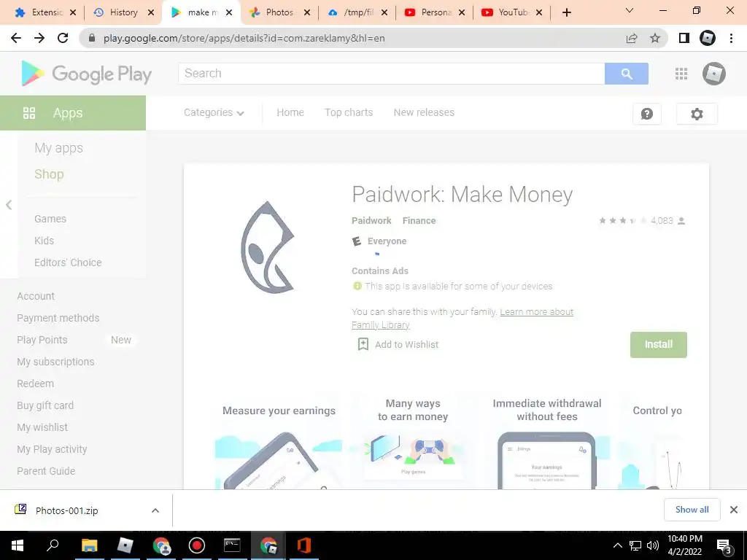This screenshot has height=560, width=747.
Task: Click the blue search magnifier button
Action: (x=627, y=74)
